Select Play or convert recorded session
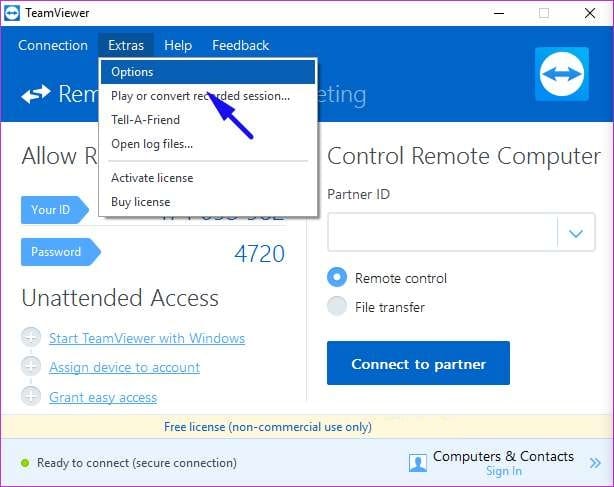Viewport: 614px width, 487px height. (x=208, y=96)
